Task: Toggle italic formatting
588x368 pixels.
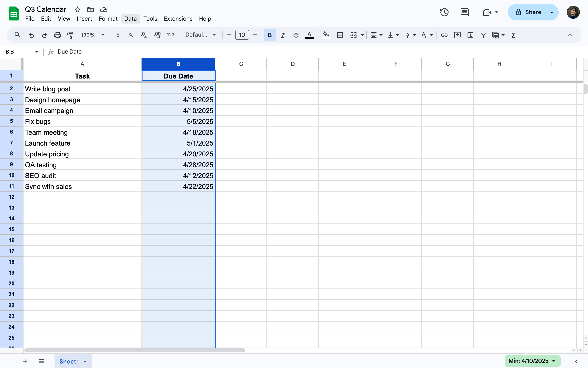Action: point(283,35)
